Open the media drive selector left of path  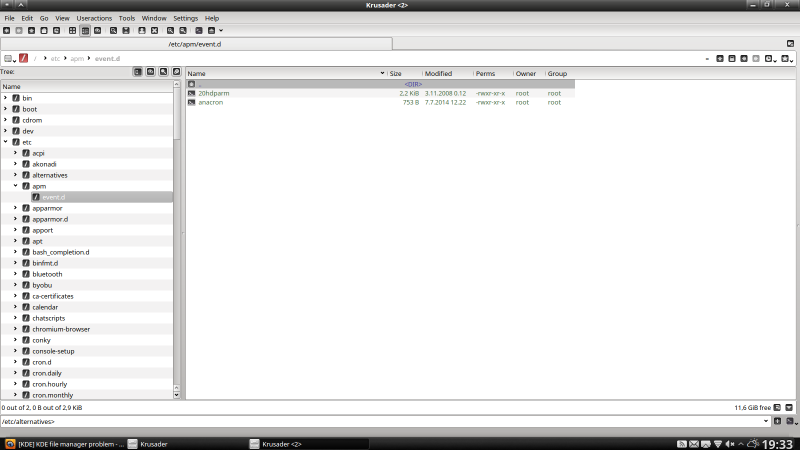coord(10,59)
